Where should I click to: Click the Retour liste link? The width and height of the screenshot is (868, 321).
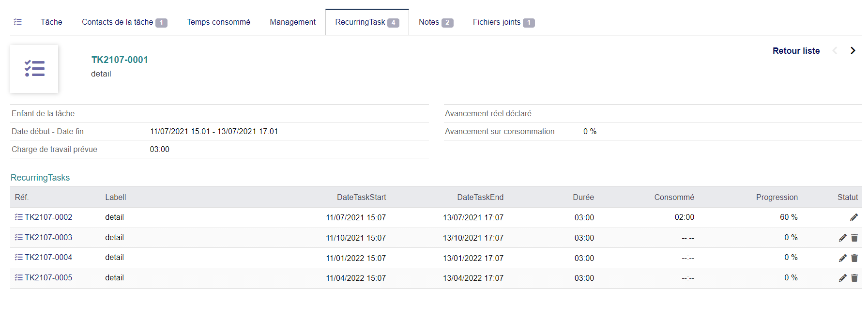pyautogui.click(x=796, y=51)
